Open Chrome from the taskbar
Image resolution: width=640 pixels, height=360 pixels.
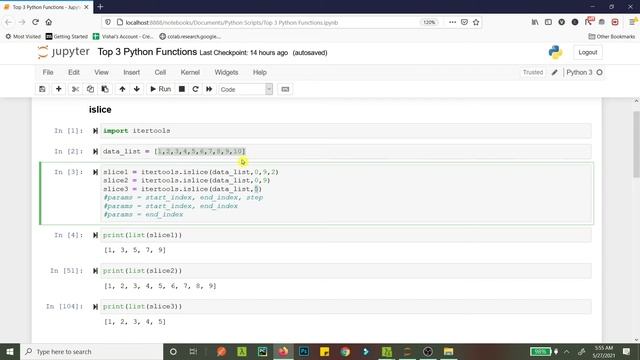pos(345,351)
